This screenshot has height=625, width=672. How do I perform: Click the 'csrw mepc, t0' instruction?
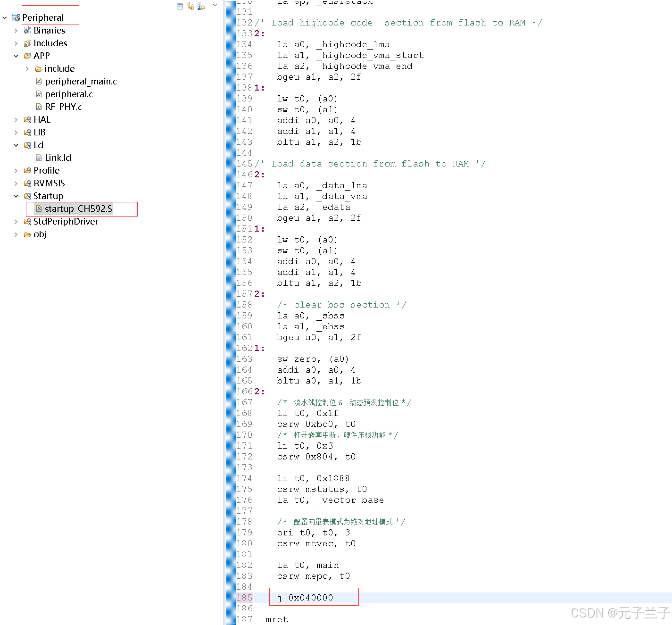[314, 576]
